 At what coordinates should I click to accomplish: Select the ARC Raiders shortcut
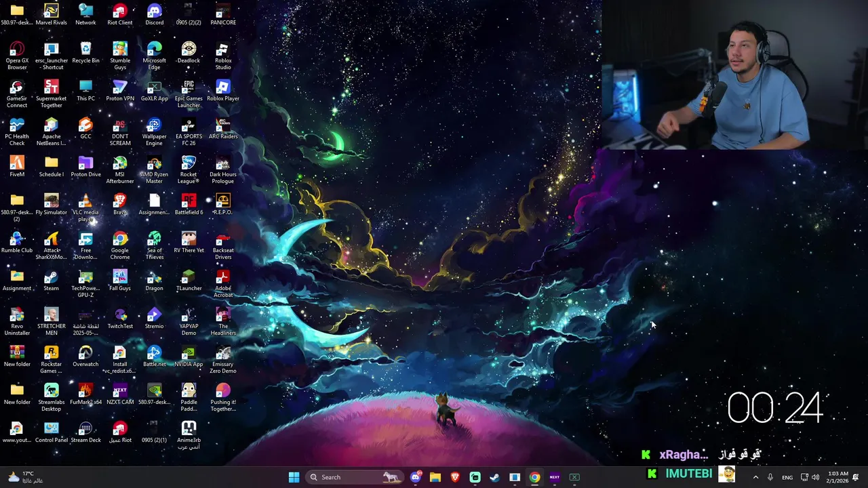tap(223, 128)
